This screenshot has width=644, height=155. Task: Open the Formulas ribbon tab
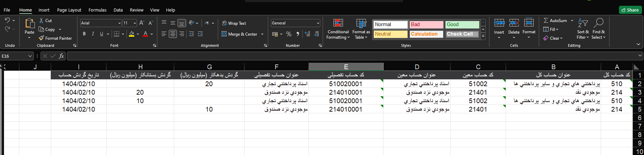97,10
